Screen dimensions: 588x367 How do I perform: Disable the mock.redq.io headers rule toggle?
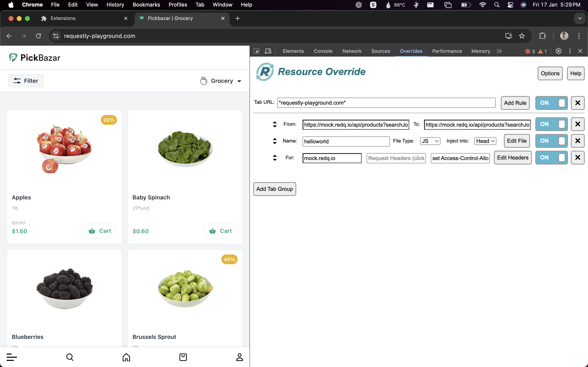551,158
